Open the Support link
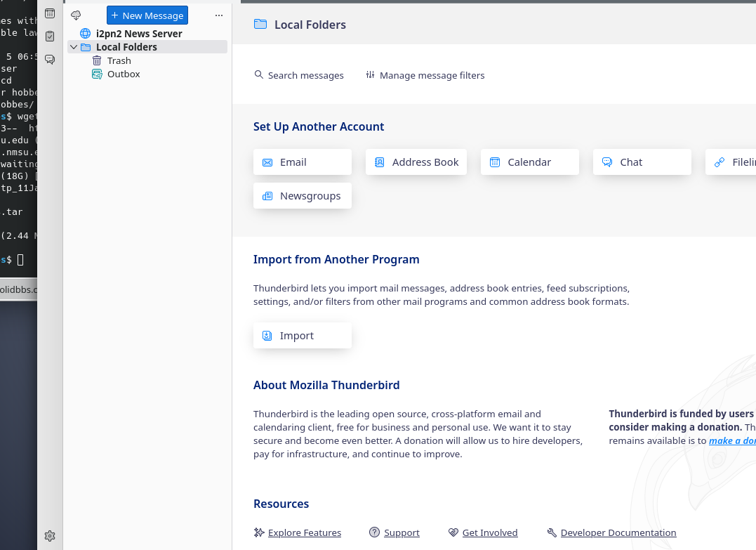The height and width of the screenshot is (550, 756). (402, 532)
